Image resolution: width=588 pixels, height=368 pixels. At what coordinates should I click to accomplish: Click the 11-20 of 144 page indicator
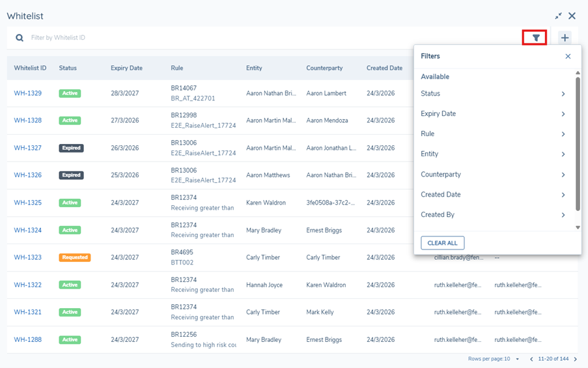553,359
